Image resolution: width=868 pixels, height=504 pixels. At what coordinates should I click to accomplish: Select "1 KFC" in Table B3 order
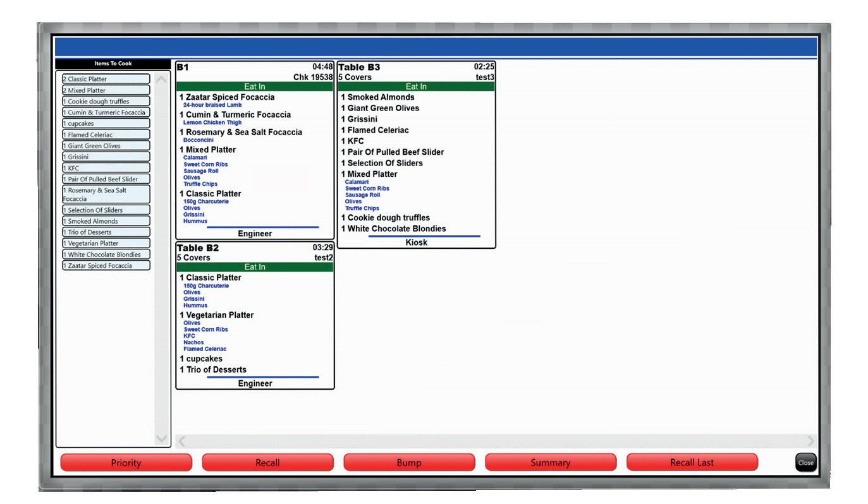tap(353, 141)
